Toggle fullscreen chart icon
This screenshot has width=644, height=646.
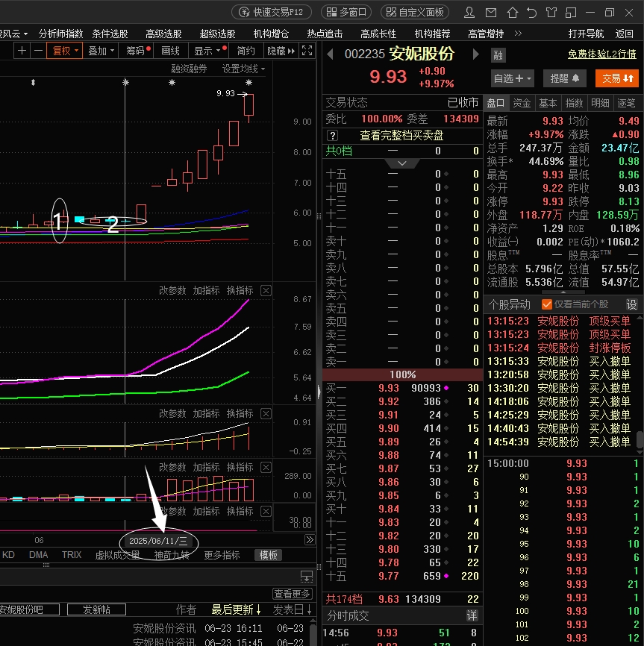coord(307,51)
